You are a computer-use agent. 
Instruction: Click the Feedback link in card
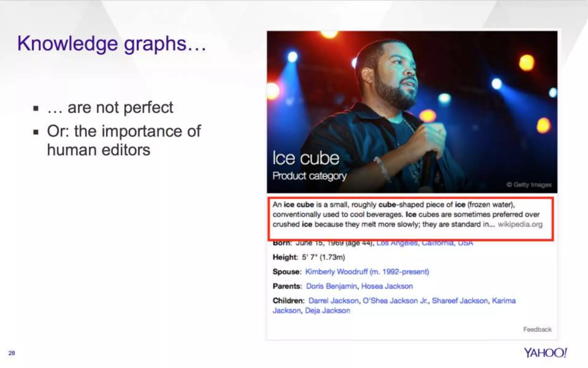tap(537, 329)
